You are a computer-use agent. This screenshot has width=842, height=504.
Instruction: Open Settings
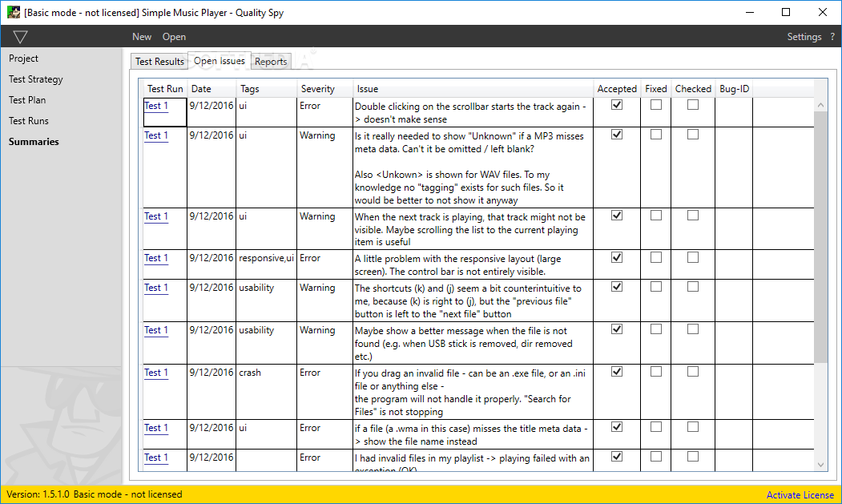(x=804, y=37)
